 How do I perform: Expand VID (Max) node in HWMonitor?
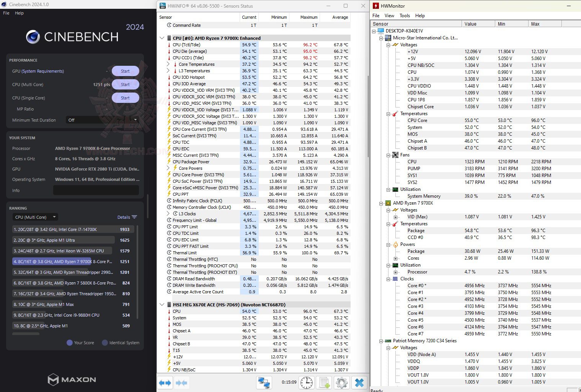[x=395, y=217]
